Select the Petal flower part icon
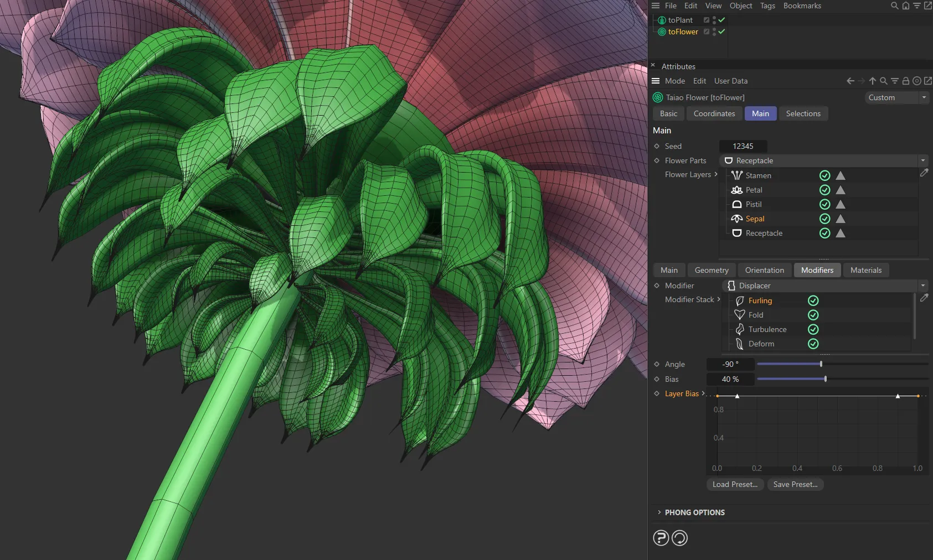 tap(736, 190)
